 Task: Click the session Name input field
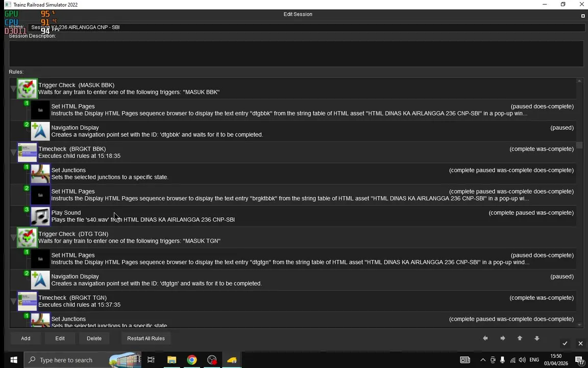click(306, 28)
